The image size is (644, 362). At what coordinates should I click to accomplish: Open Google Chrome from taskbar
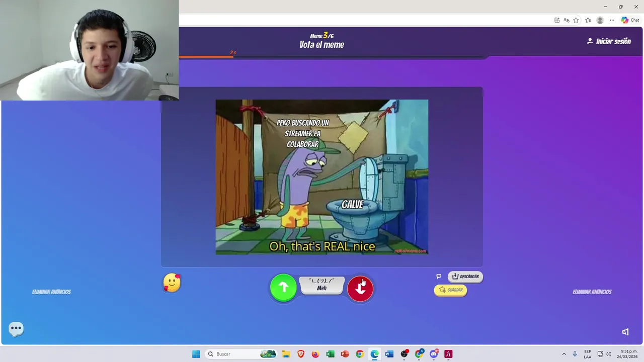click(x=360, y=354)
